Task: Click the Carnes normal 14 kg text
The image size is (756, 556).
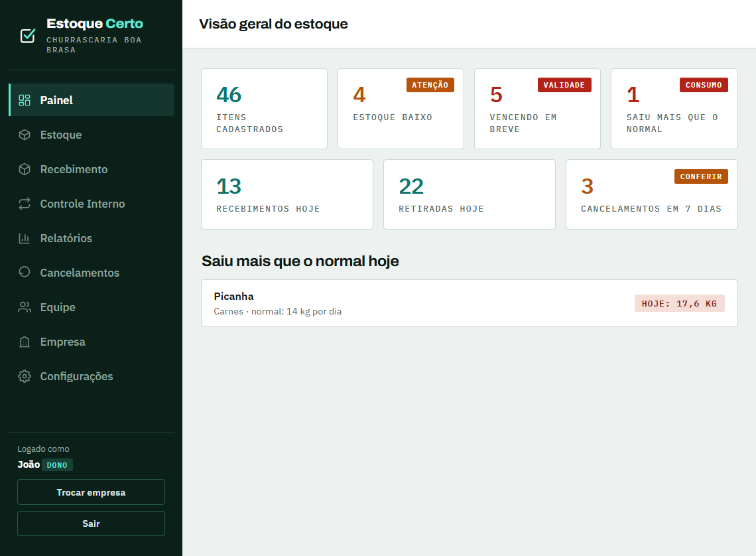Action: 278,312
